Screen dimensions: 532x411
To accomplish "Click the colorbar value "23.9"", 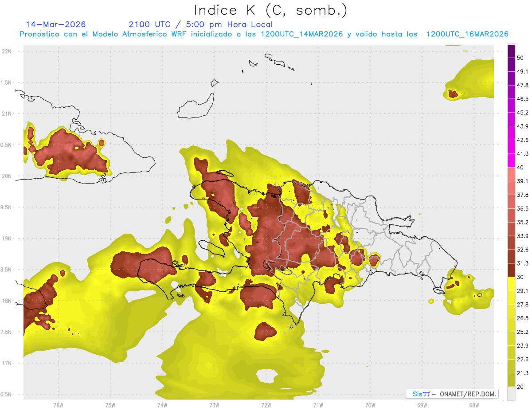I will pyautogui.click(x=523, y=346).
